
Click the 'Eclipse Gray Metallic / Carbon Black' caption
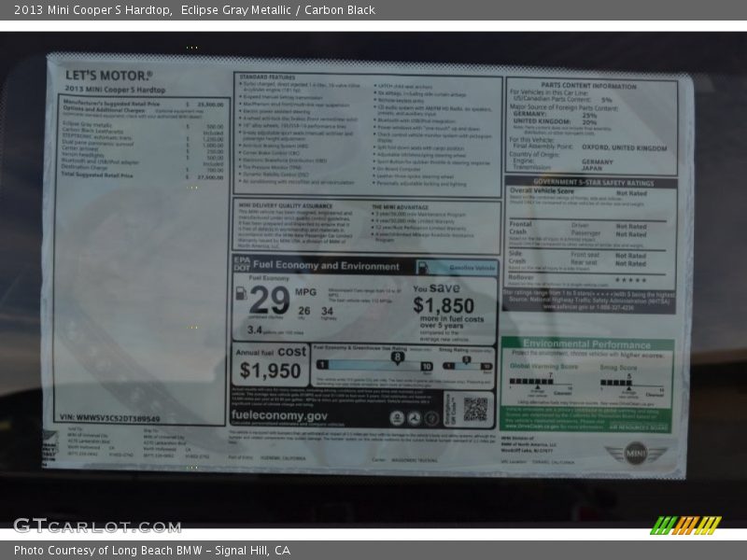tap(278, 10)
